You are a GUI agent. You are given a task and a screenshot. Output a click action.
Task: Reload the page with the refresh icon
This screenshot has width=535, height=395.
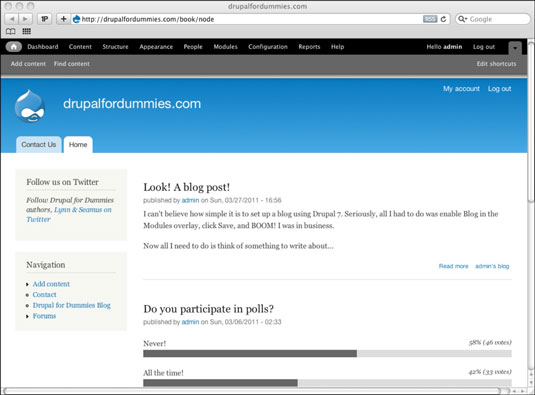pos(443,19)
